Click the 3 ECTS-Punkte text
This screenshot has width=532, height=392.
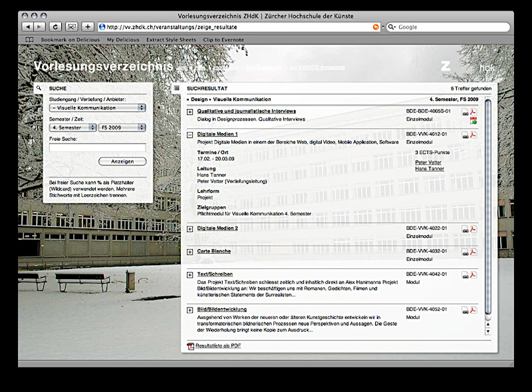pos(432,152)
